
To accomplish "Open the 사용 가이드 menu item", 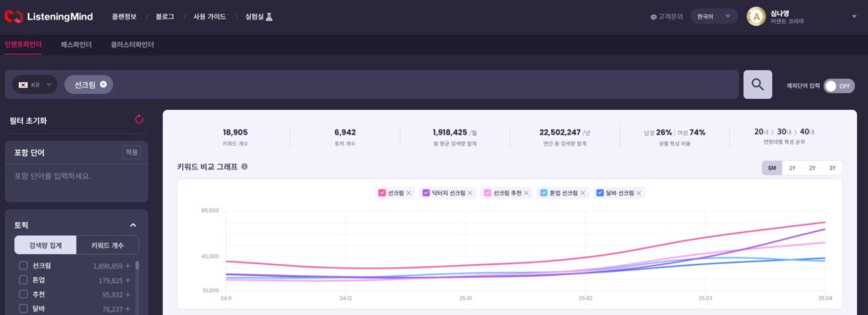I will (x=209, y=17).
